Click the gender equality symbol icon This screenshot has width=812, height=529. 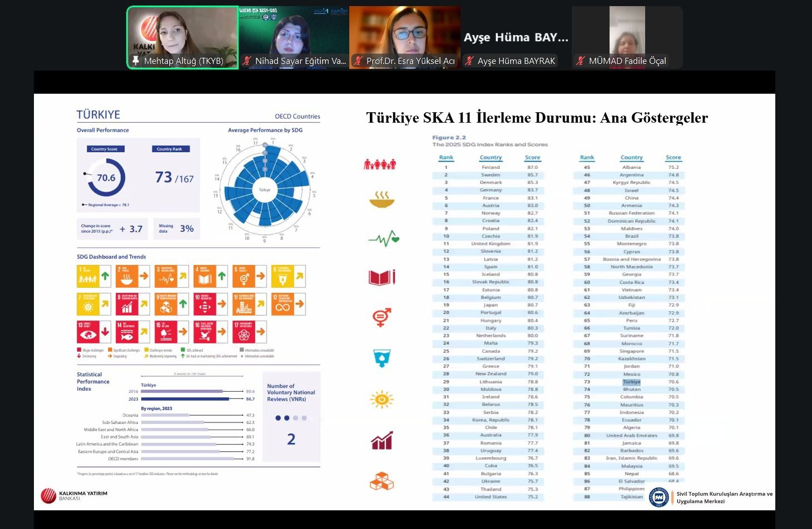pos(382,317)
